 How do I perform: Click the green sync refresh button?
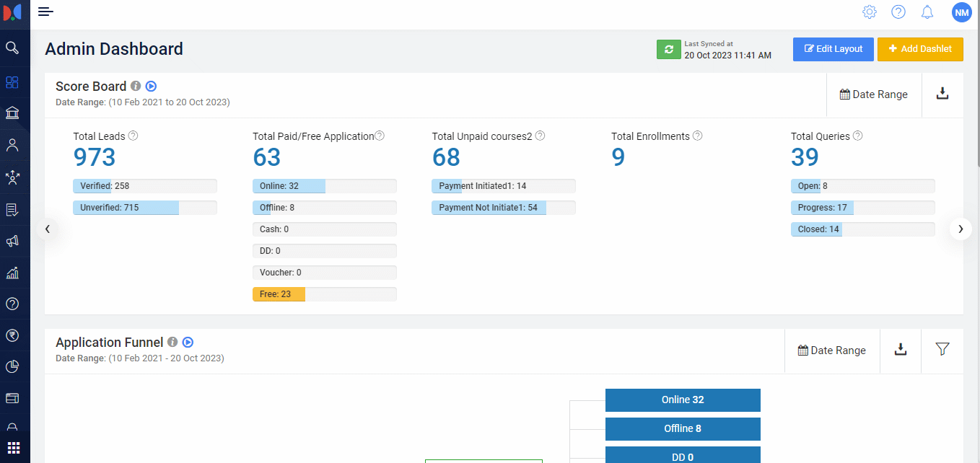coord(668,49)
